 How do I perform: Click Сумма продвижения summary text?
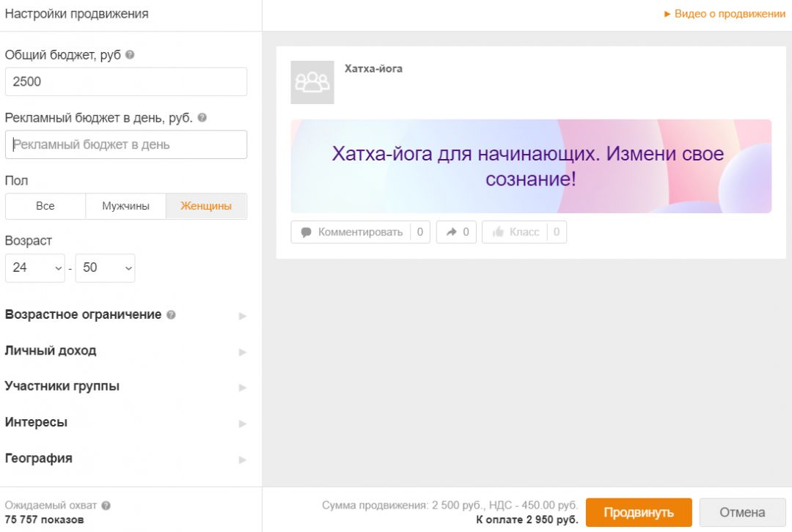pos(450,505)
